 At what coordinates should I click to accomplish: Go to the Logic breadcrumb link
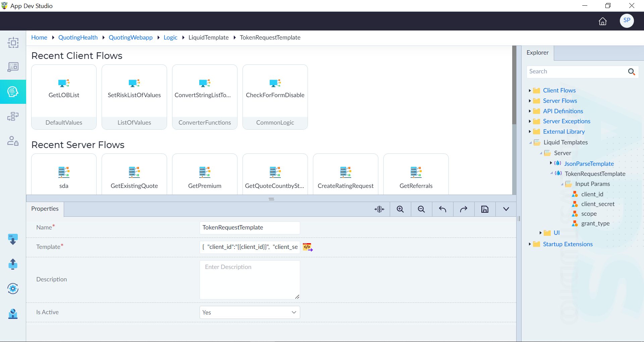coord(170,38)
